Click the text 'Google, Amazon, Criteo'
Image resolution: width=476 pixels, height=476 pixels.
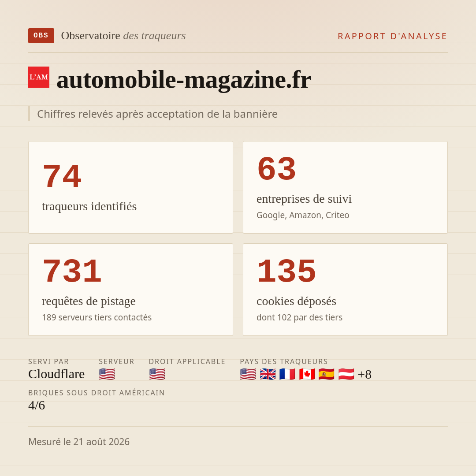coord(303,215)
